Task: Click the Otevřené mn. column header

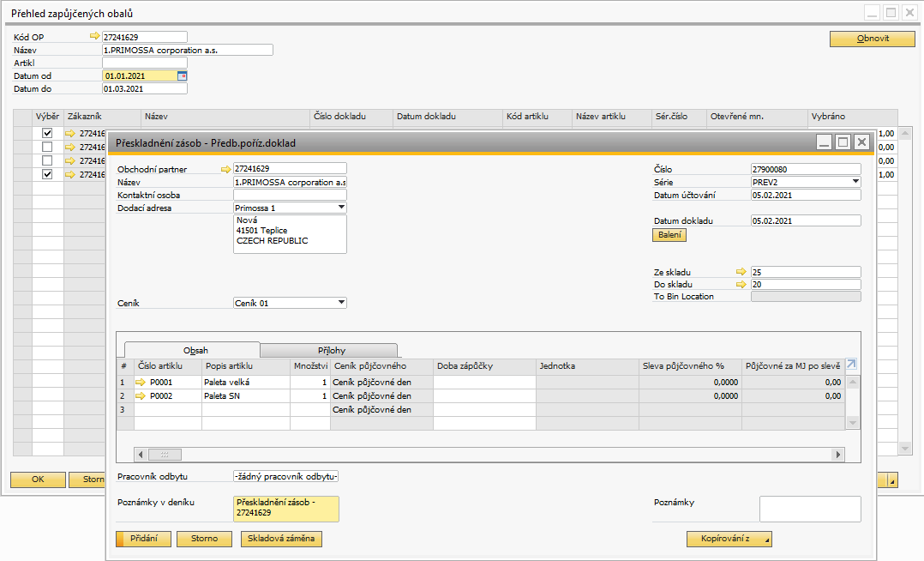Action: coord(757,117)
